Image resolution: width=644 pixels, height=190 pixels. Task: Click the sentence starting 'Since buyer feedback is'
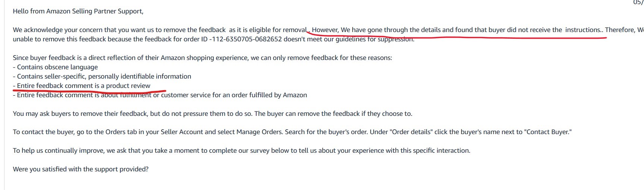(x=202, y=58)
